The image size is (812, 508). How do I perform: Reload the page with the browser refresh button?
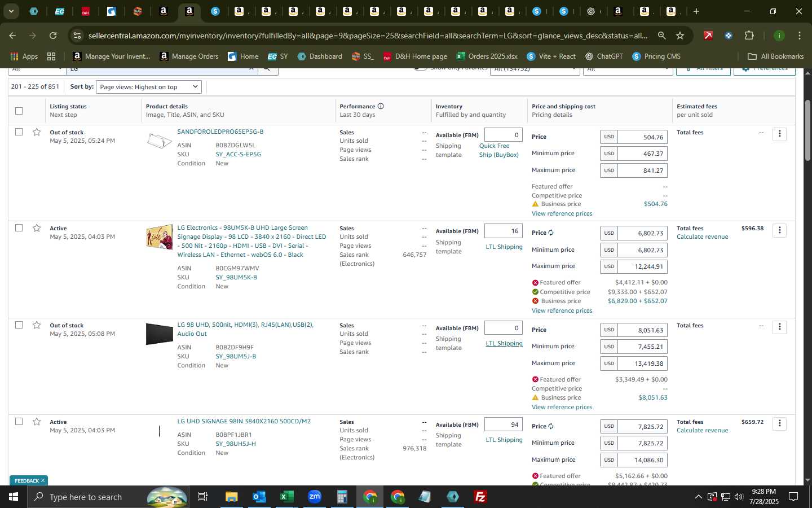pos(52,36)
